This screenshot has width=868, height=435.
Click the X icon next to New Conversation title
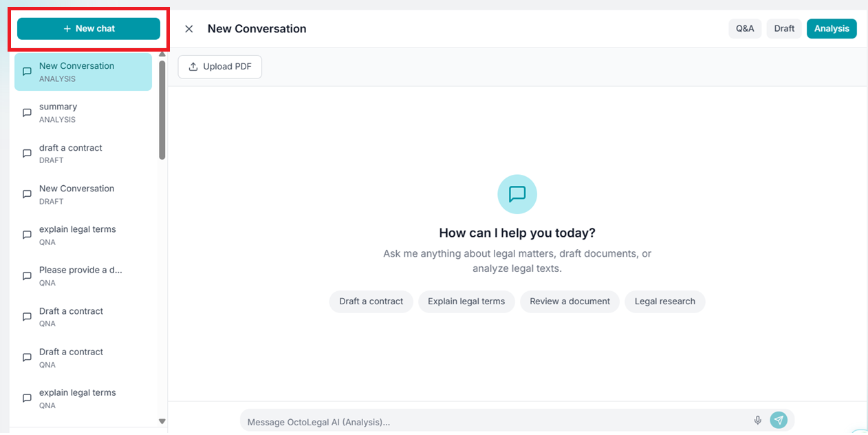pos(188,28)
